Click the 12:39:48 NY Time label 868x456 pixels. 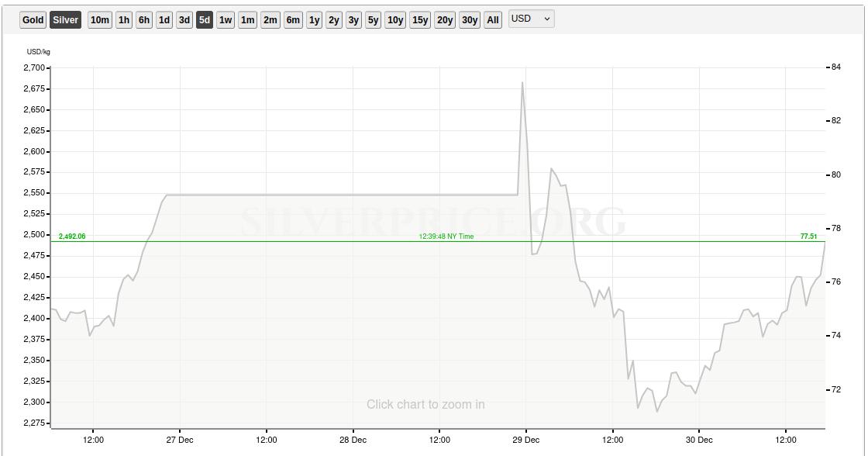click(x=446, y=237)
